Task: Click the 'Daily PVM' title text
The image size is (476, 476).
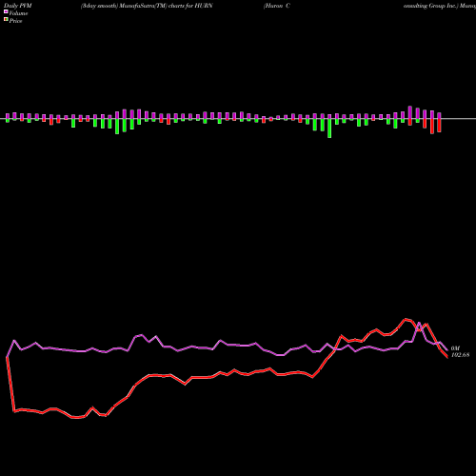Action: [18, 6]
